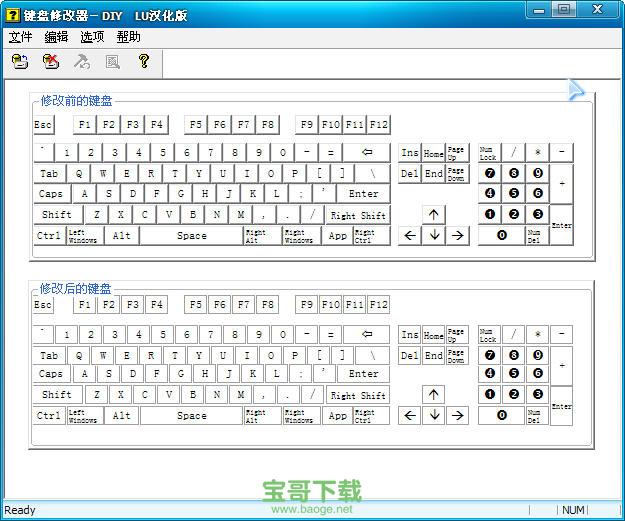This screenshot has width=625, height=521.
Task: Select Right Shift on the 修改后 keyboard
Action: click(358, 395)
